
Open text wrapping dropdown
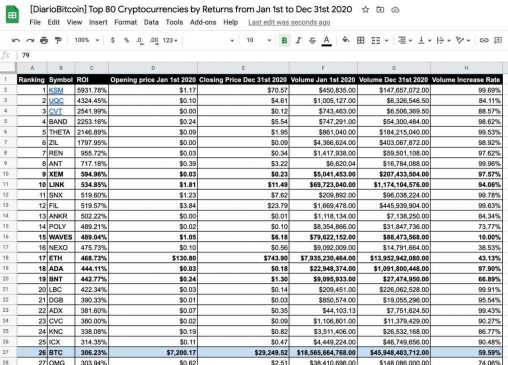(444, 40)
